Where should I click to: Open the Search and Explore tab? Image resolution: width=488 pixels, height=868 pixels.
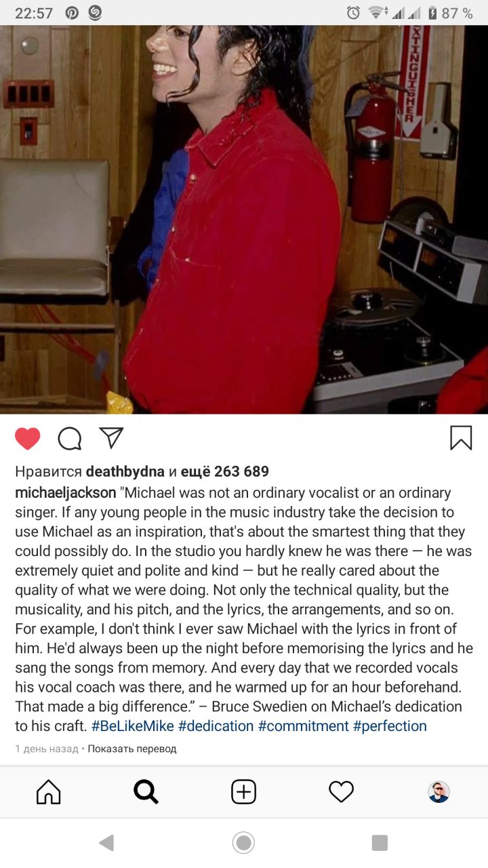[146, 791]
